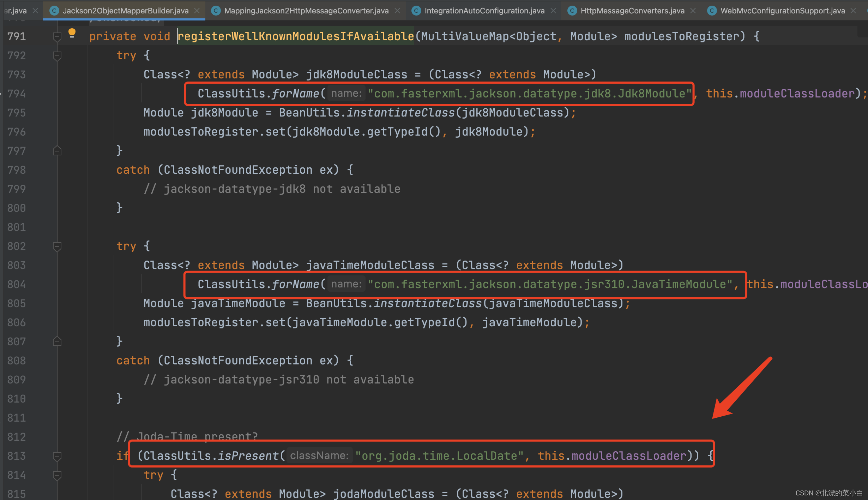The image size is (868, 500).
Task: Click class icon on Jackson2ObjectMapperBuilder.java tab
Action: tap(54, 11)
